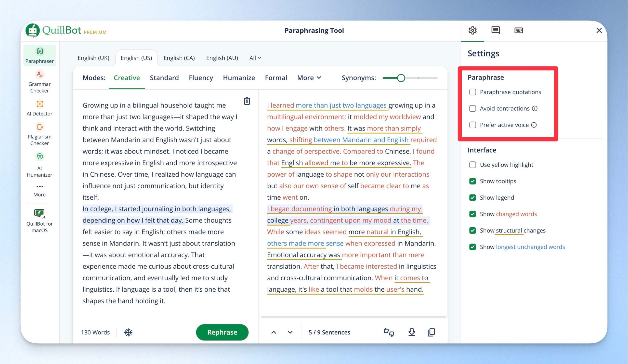Delete input text with trash icon
The width and height of the screenshot is (628, 364).
pos(247,101)
